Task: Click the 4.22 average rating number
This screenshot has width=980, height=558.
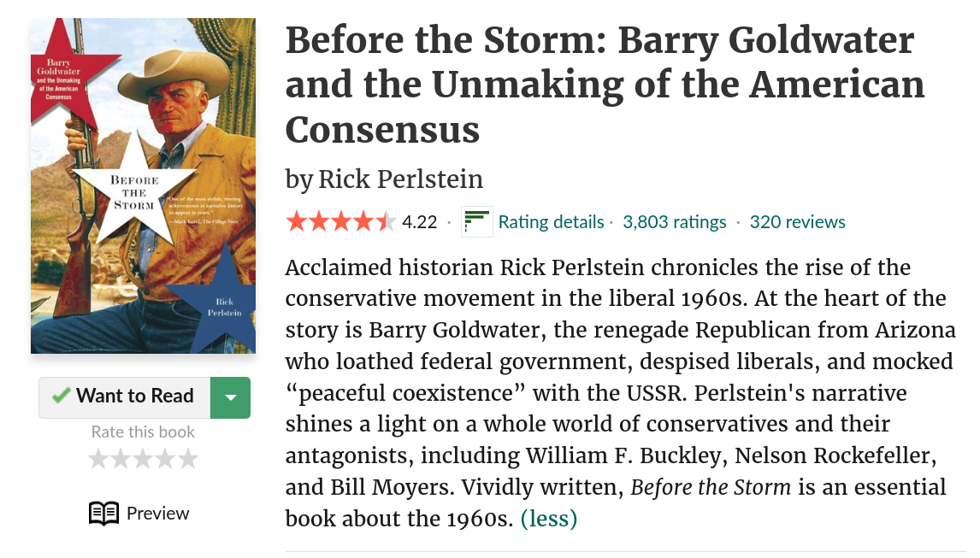Action: click(419, 222)
